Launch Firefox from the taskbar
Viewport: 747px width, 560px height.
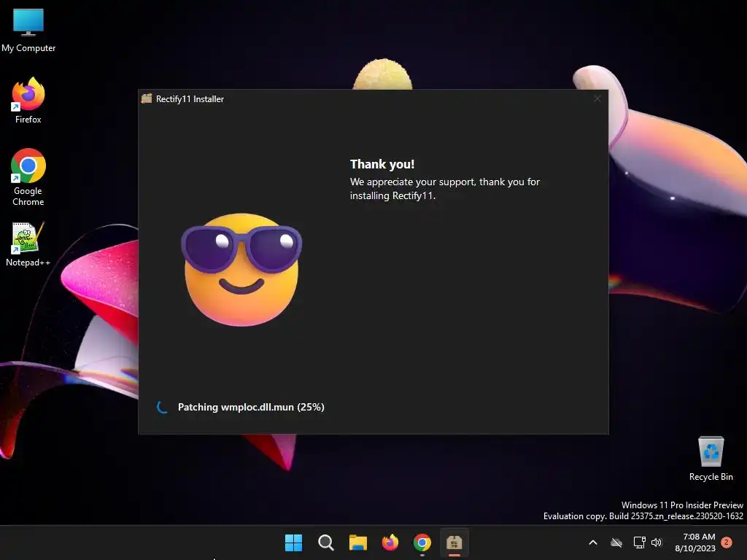pos(390,542)
